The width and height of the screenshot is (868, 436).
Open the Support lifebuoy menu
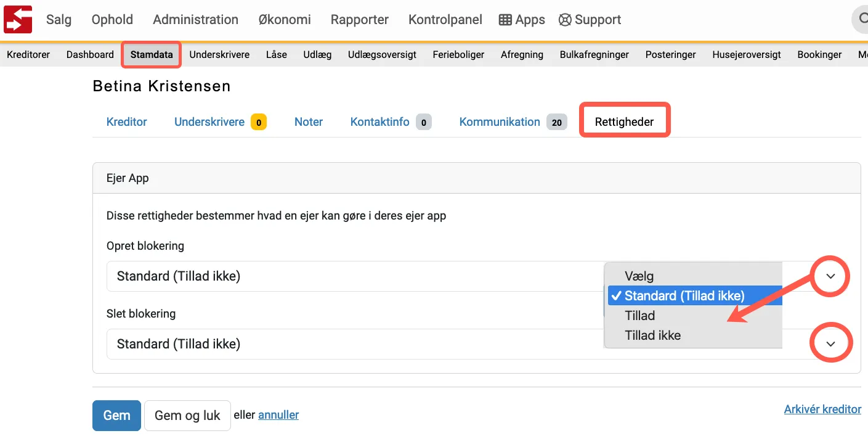pyautogui.click(x=590, y=20)
